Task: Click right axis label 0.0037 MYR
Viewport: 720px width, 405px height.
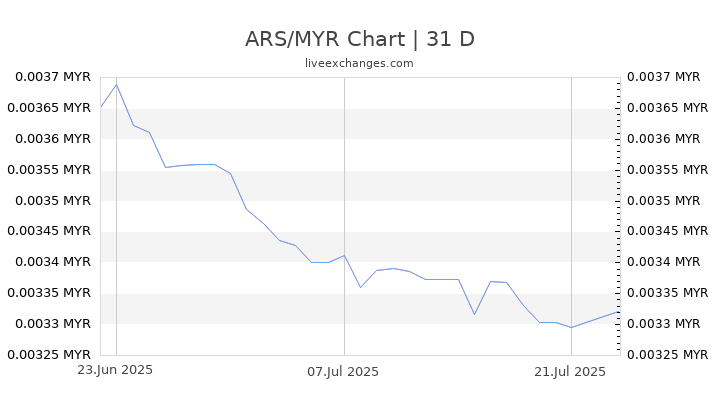Action: tap(664, 77)
